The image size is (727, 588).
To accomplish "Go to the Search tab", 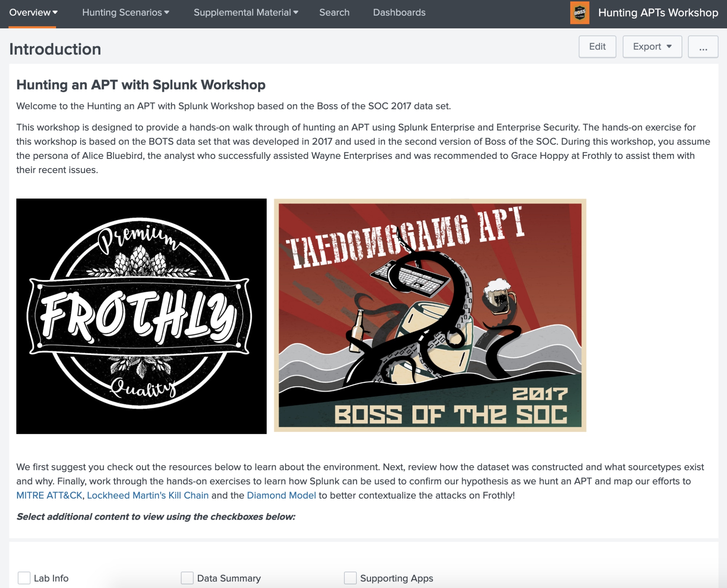I will click(x=334, y=12).
